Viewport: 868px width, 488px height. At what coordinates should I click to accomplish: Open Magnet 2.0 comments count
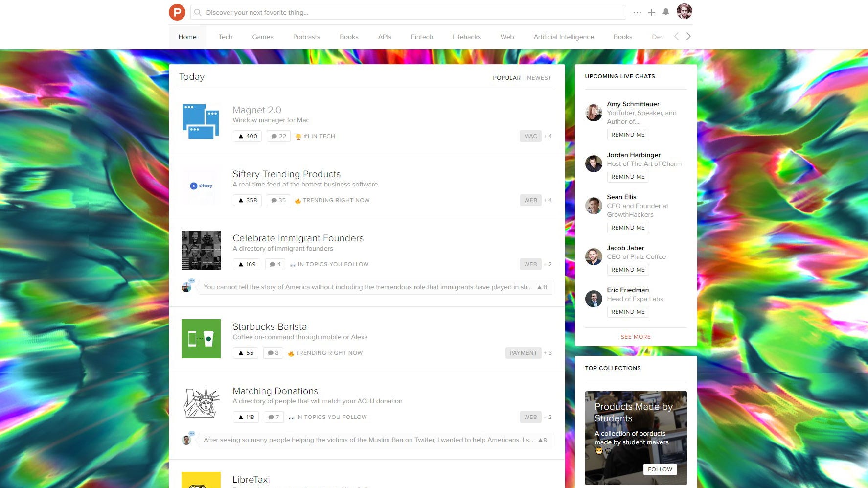point(278,136)
